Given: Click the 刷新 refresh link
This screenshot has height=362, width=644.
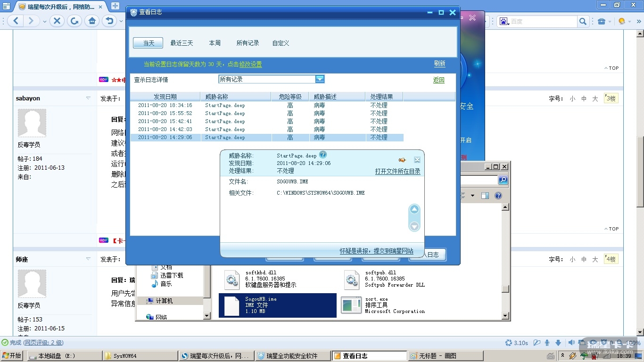Looking at the screenshot, I should click(x=439, y=64).
